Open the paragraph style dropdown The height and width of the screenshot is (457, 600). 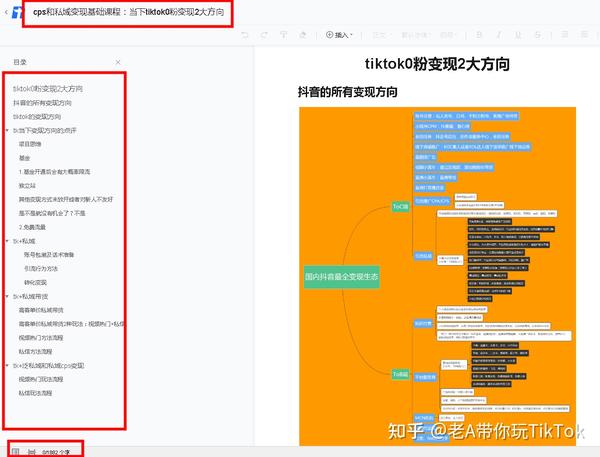pyautogui.click(x=380, y=35)
